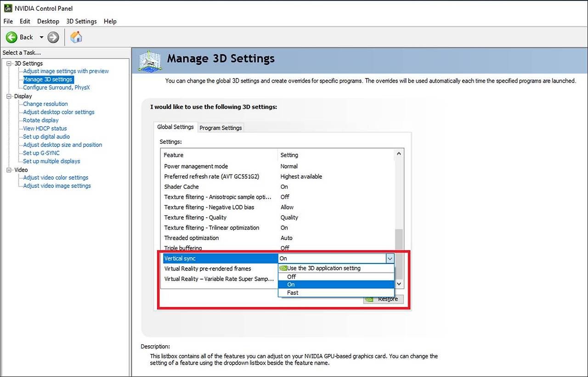This screenshot has height=377, width=588.
Task: Open Change resolution task
Action: (45, 104)
